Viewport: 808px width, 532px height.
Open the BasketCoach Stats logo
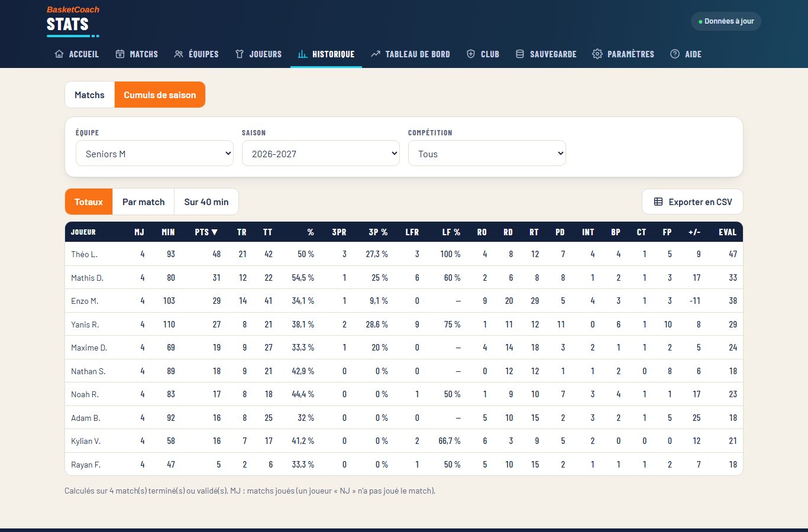click(x=73, y=21)
